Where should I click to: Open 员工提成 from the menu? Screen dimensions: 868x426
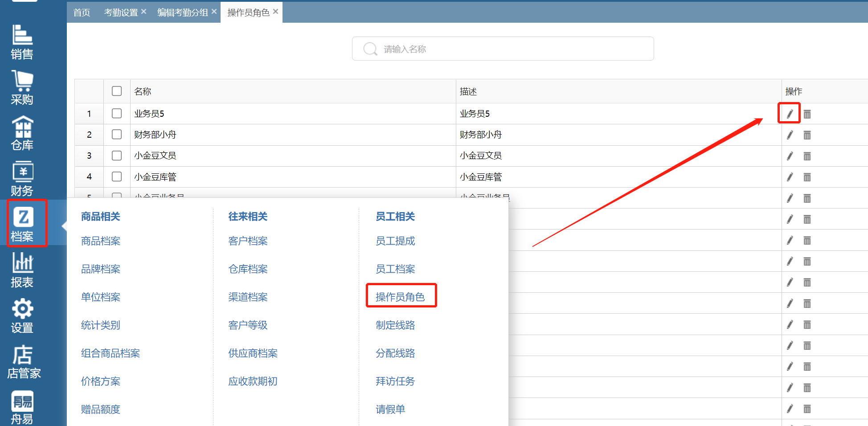click(395, 241)
